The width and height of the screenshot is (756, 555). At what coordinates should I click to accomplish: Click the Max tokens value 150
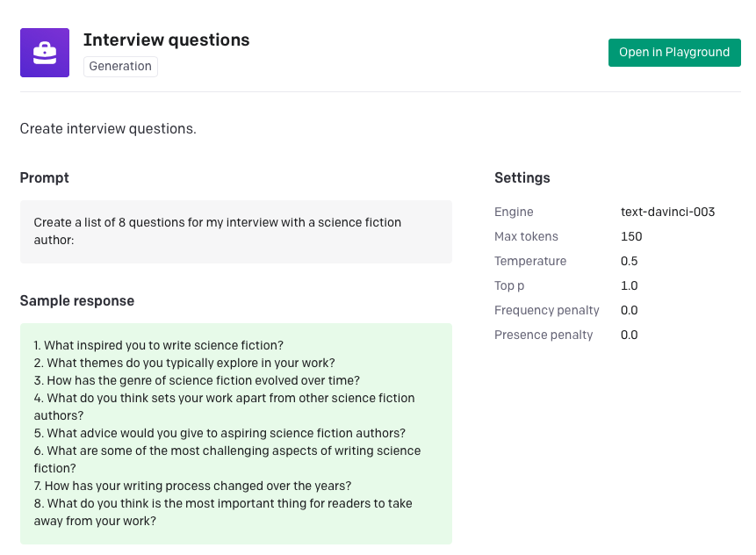coord(631,236)
